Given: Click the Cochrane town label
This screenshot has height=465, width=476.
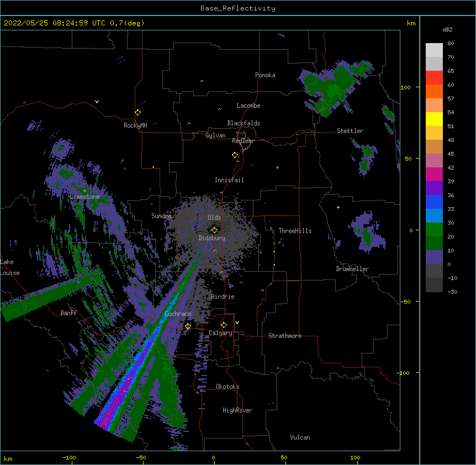Looking at the screenshot, I should [178, 314].
